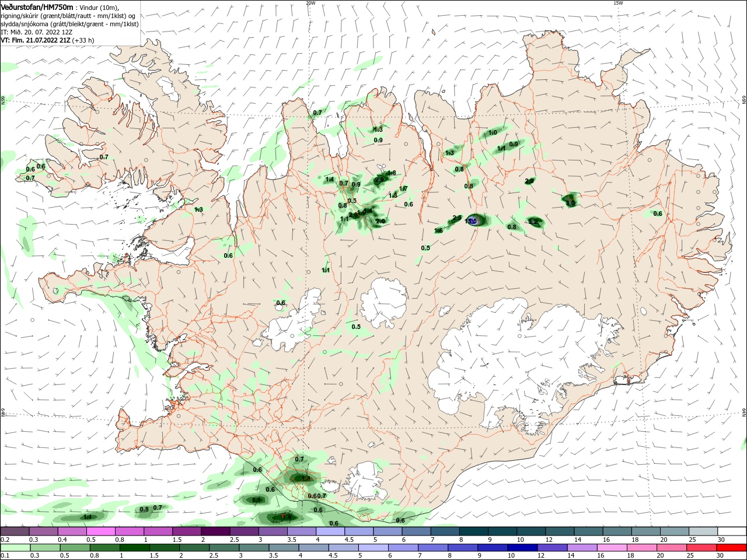Screen dimensions: 747x560
Task: Choose the dark teal swatch labeled 9 in top legend row
Action: [502, 531]
